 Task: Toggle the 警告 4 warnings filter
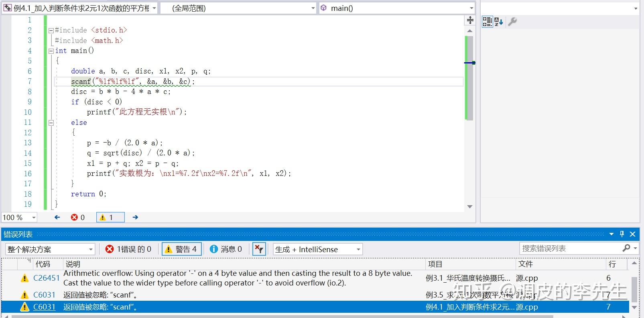click(x=181, y=249)
